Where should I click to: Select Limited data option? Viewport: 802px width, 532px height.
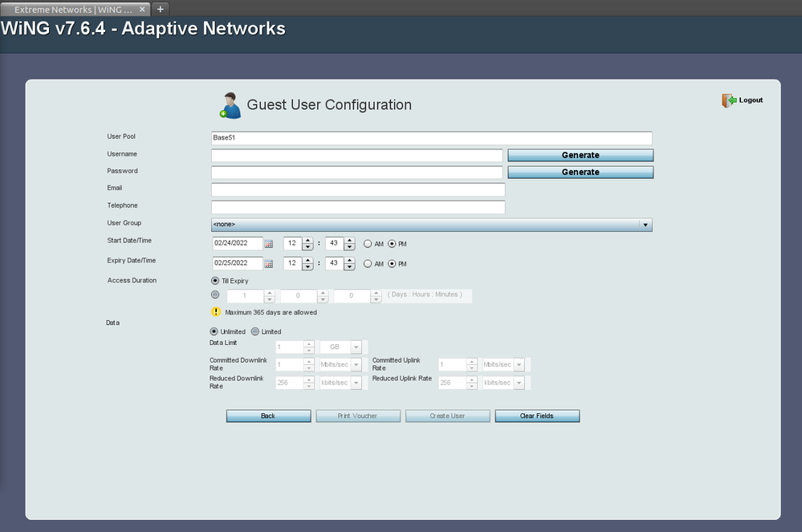pos(254,331)
